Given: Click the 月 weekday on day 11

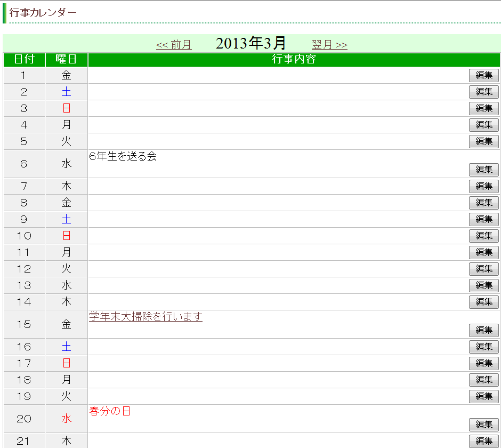Looking at the screenshot, I should click(67, 252).
